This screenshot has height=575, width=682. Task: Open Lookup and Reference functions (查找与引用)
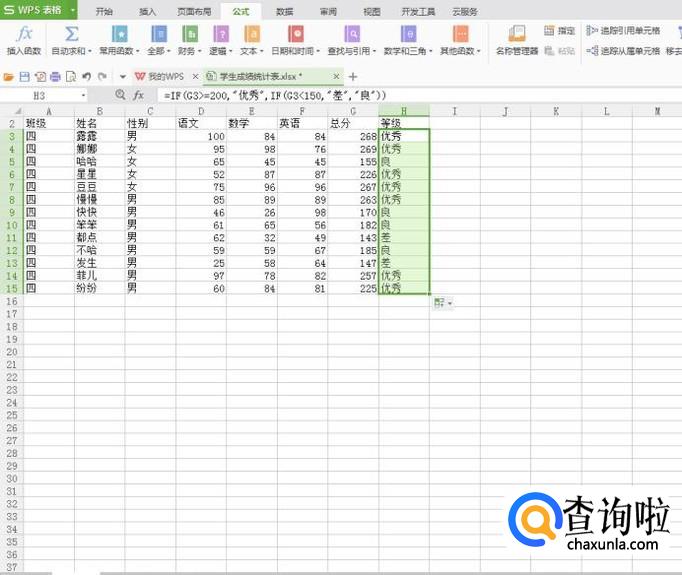point(352,40)
